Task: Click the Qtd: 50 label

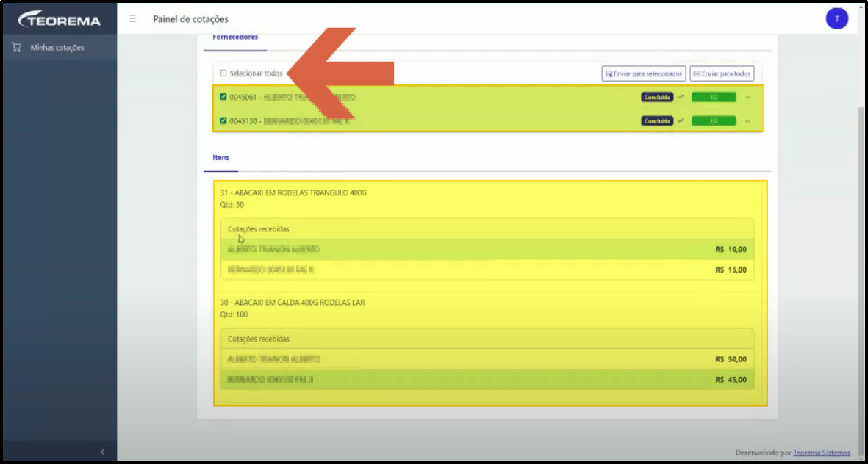Action: [232, 205]
